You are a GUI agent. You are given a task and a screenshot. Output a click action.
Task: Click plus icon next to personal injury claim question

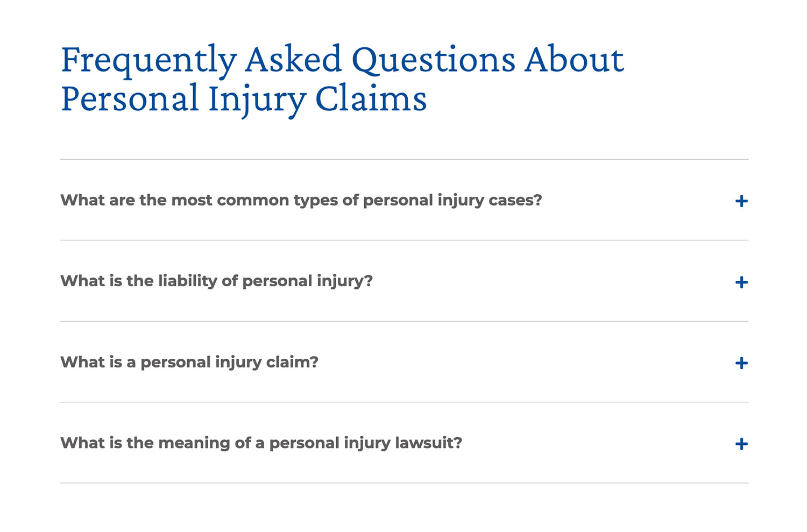(x=741, y=363)
